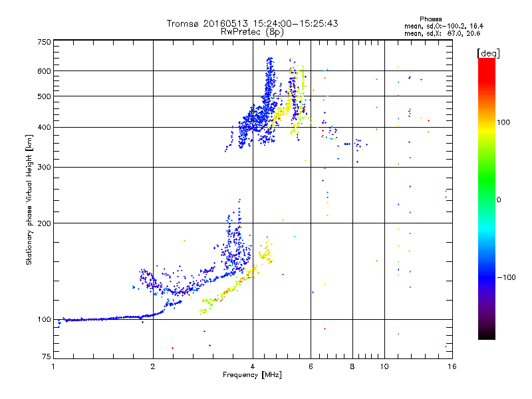Click the black bottom of the phase colorbar

click(x=487, y=334)
